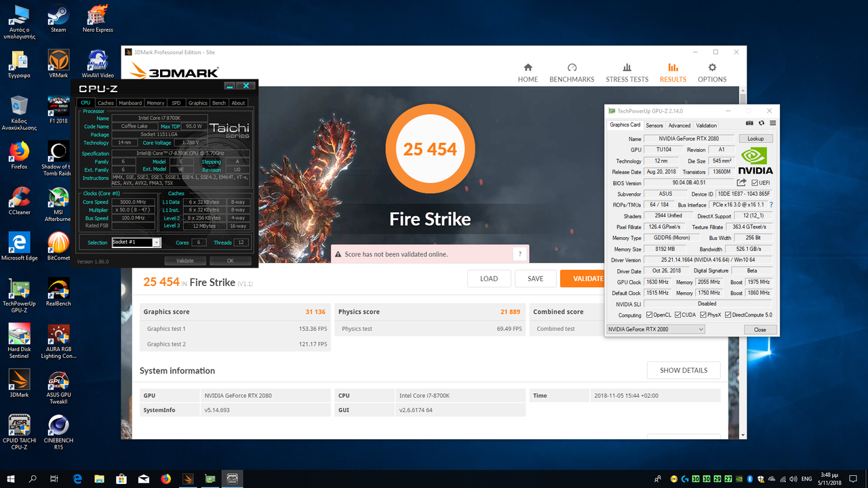Open the 3DMark Stress Tests section
868x488 pixels.
(627, 73)
